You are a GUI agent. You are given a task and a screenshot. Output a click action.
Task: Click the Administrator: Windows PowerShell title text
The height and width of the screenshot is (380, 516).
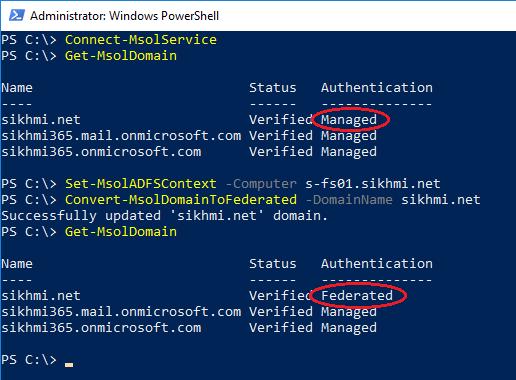124,16
